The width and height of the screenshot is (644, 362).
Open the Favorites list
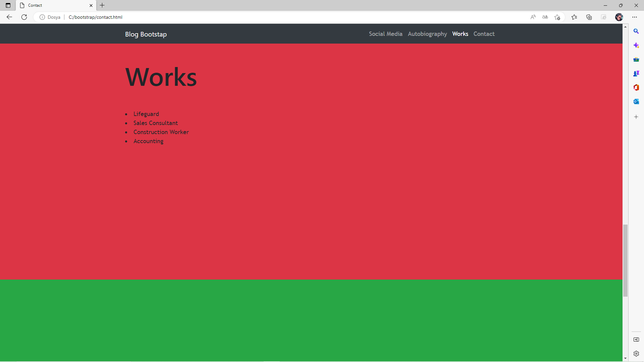coord(574,17)
